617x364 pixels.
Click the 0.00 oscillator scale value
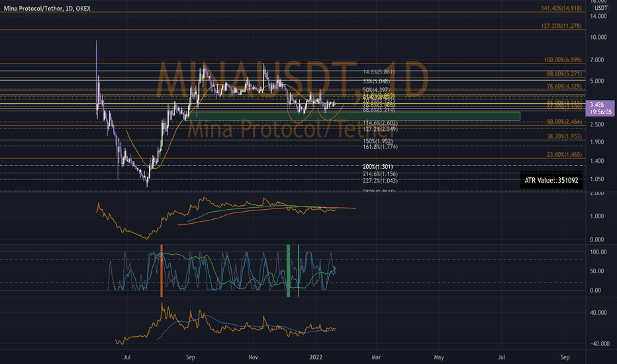pos(595,291)
